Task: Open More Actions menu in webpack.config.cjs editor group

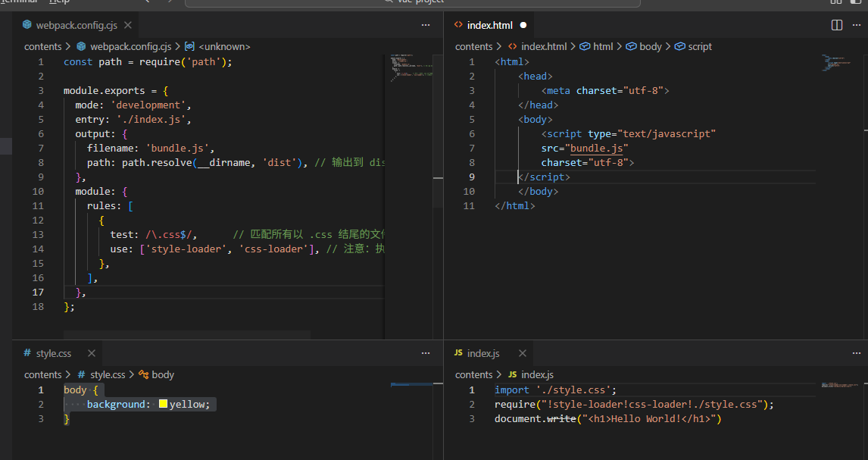Action: click(425, 25)
